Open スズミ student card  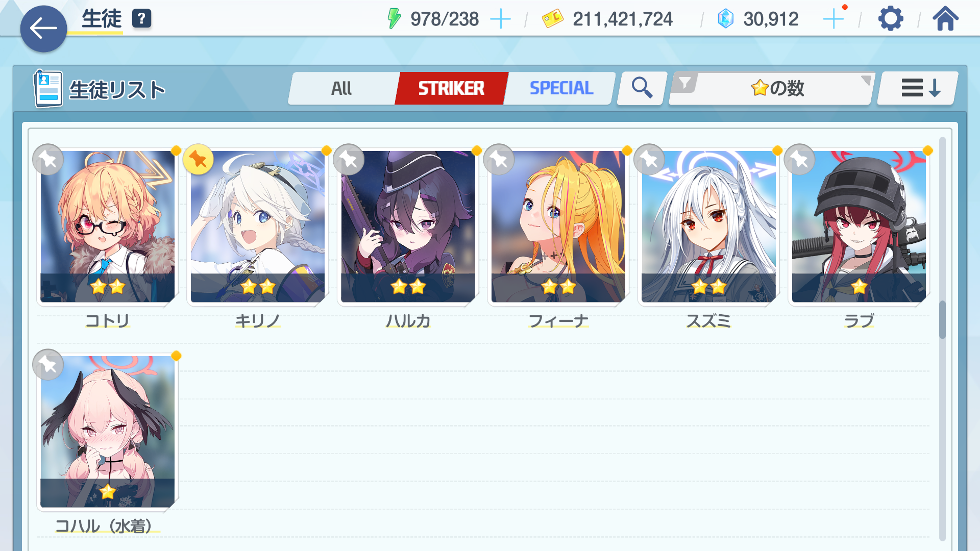click(708, 227)
